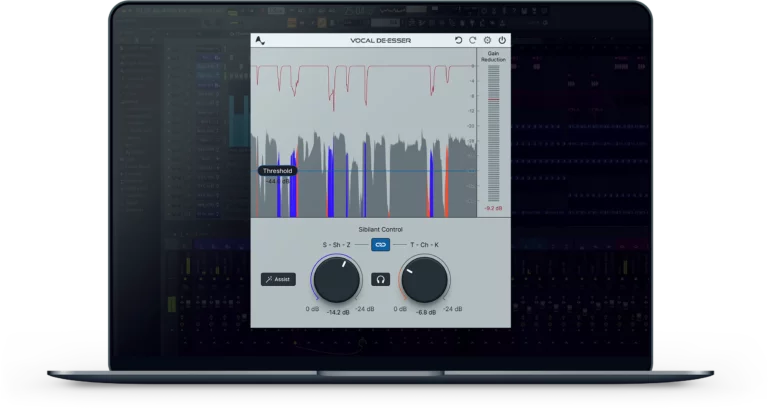The height and width of the screenshot is (408, 768).
Task: Click the 0 dB label under T-Ch-K knob
Action: pyautogui.click(x=400, y=309)
